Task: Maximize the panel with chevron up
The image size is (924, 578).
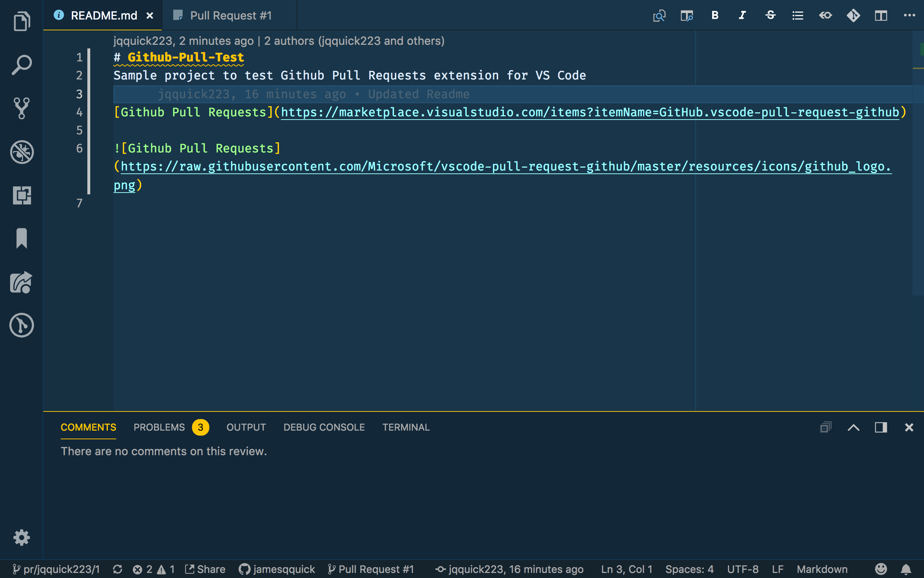Action: (x=853, y=427)
